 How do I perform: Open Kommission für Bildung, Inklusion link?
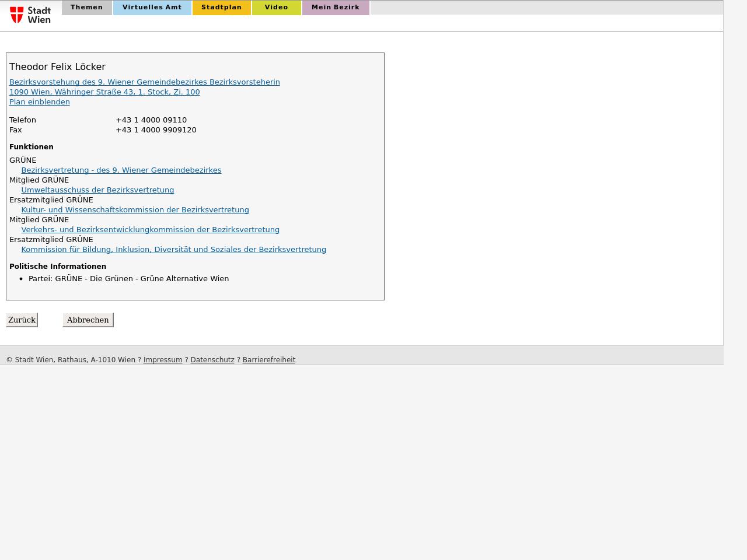(173, 250)
